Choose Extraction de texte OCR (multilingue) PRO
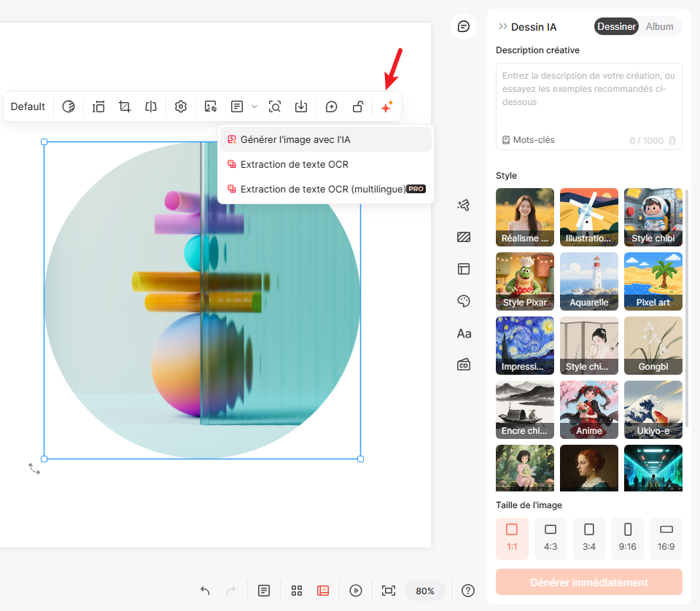 [326, 190]
